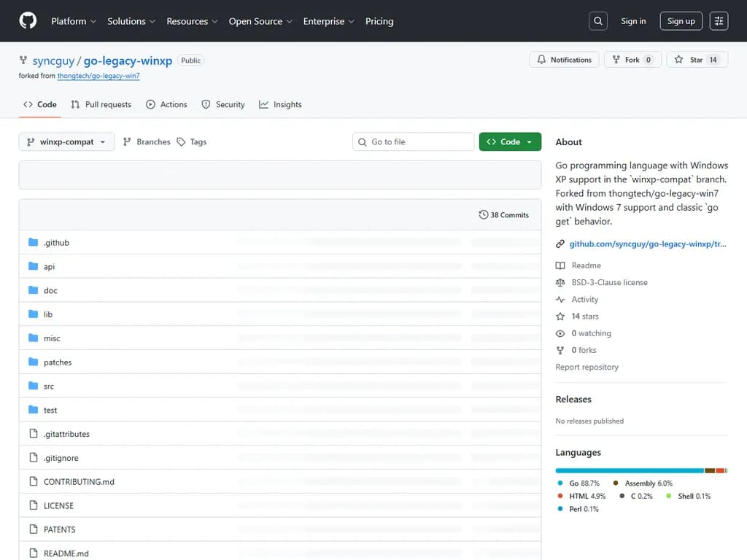Click the search magnifier icon in header
Image resolution: width=747 pixels, height=560 pixels.
pos(598,21)
